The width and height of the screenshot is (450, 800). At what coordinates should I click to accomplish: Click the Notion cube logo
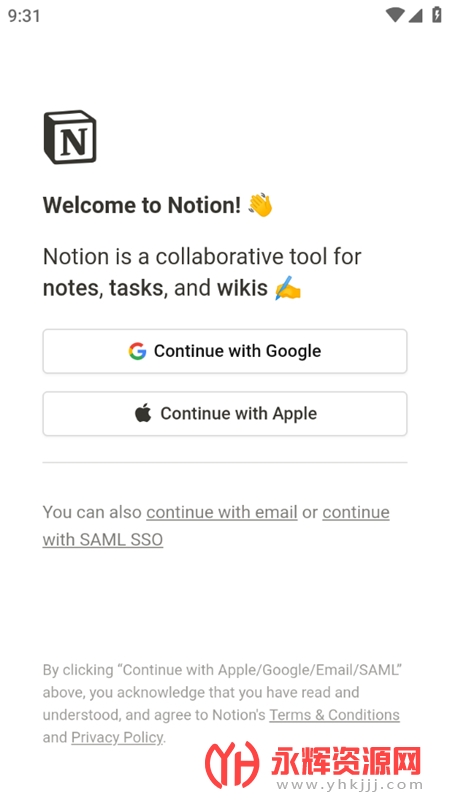pos(70,137)
